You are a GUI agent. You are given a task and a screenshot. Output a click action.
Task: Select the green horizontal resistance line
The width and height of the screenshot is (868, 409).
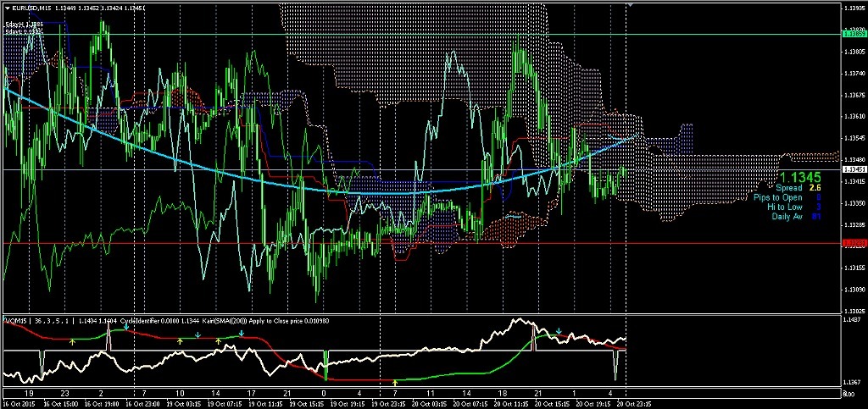[420, 34]
